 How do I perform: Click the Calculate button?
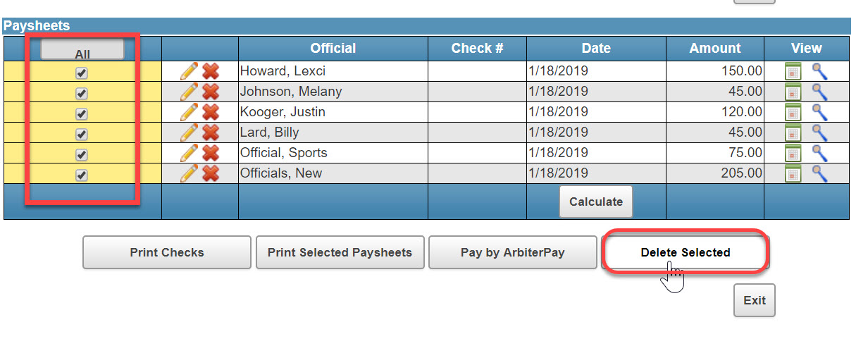[596, 202]
